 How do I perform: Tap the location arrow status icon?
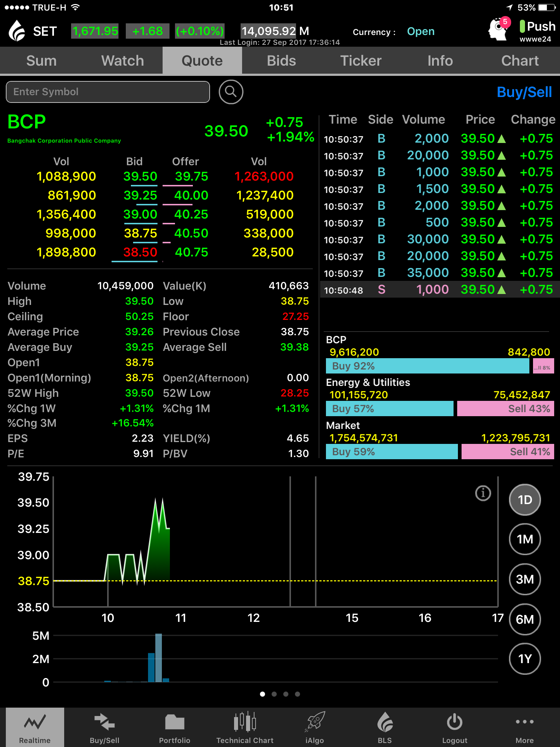click(x=510, y=7)
